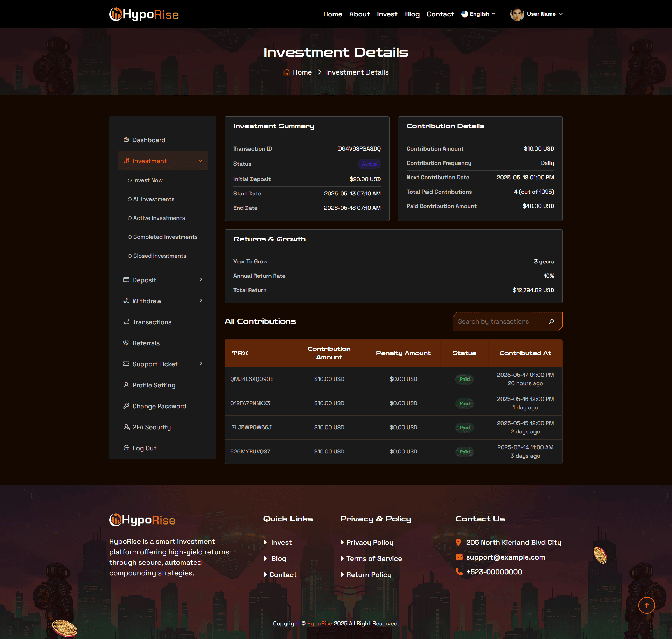Screen dimensions: 672x639
Task: Click transaction ID QMJ4LSXQO9OE
Action: [252, 379]
